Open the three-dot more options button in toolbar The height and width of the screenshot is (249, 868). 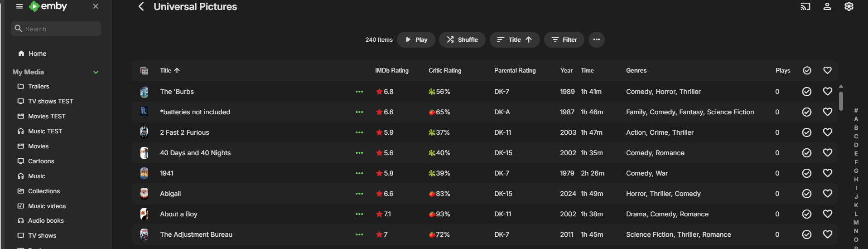point(597,39)
